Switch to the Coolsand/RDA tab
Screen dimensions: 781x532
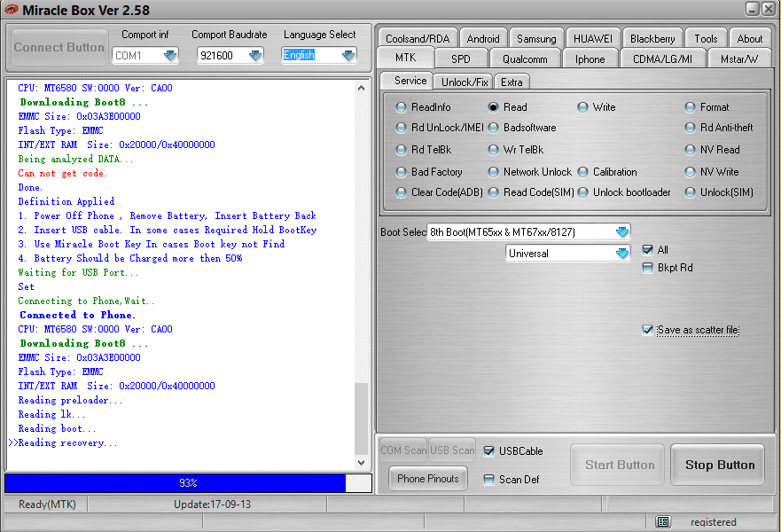coord(418,38)
